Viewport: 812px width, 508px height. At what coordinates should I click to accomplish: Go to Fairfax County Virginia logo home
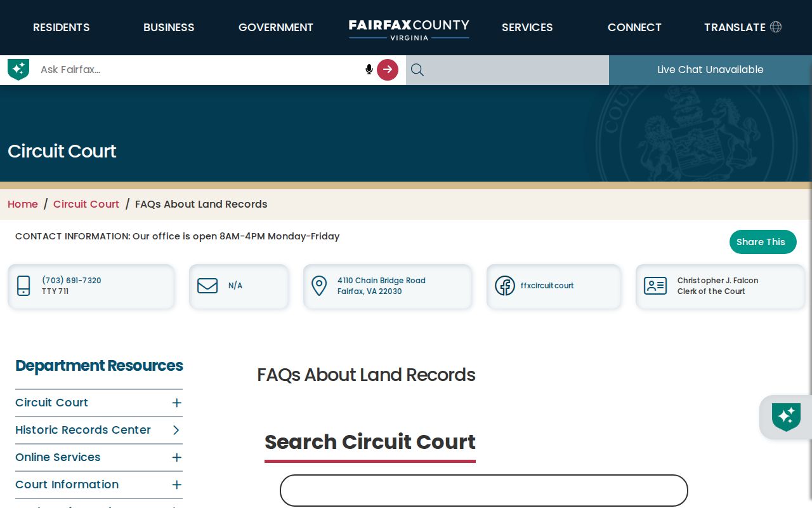(409, 29)
